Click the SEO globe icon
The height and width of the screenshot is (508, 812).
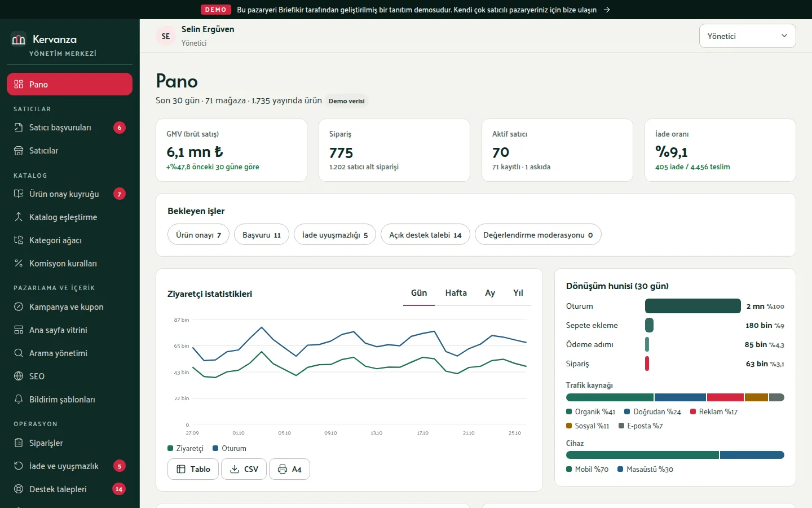pyautogui.click(x=19, y=376)
